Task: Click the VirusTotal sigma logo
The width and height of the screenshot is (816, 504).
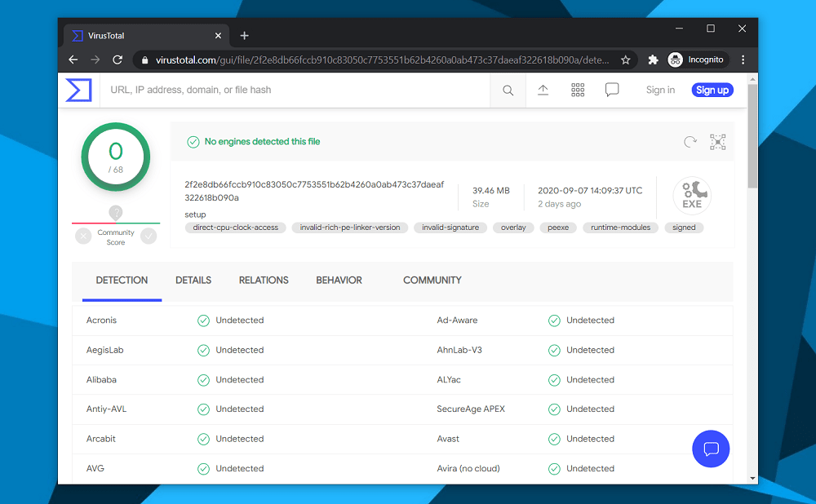Action: click(x=78, y=90)
